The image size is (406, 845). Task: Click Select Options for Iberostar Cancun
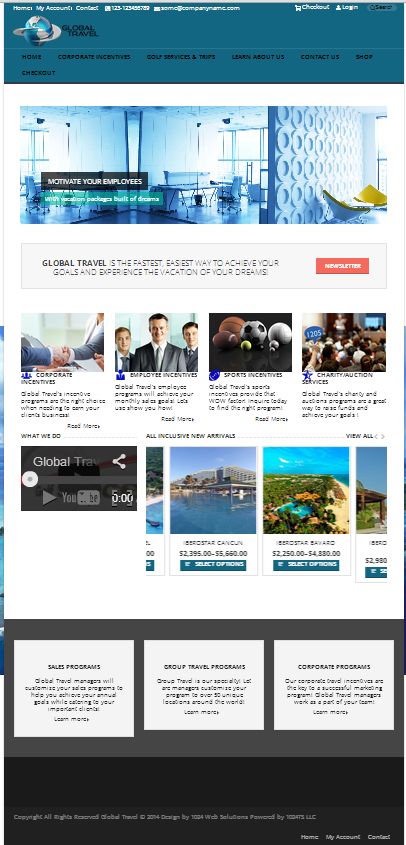(213, 564)
